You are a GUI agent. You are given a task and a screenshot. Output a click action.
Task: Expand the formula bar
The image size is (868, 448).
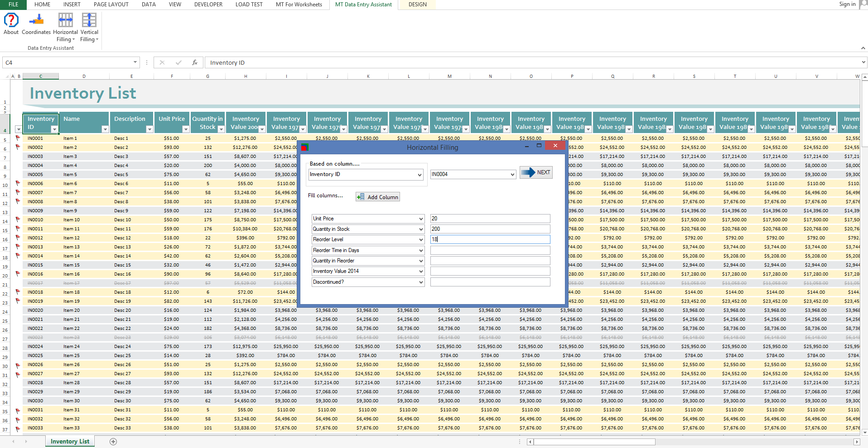[863, 62]
